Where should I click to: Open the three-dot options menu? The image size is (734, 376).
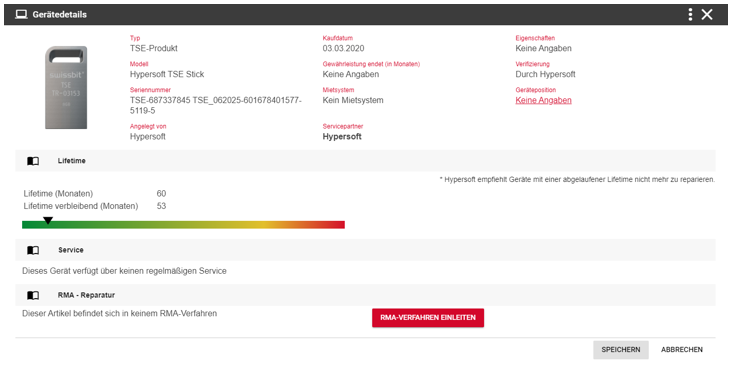click(690, 15)
